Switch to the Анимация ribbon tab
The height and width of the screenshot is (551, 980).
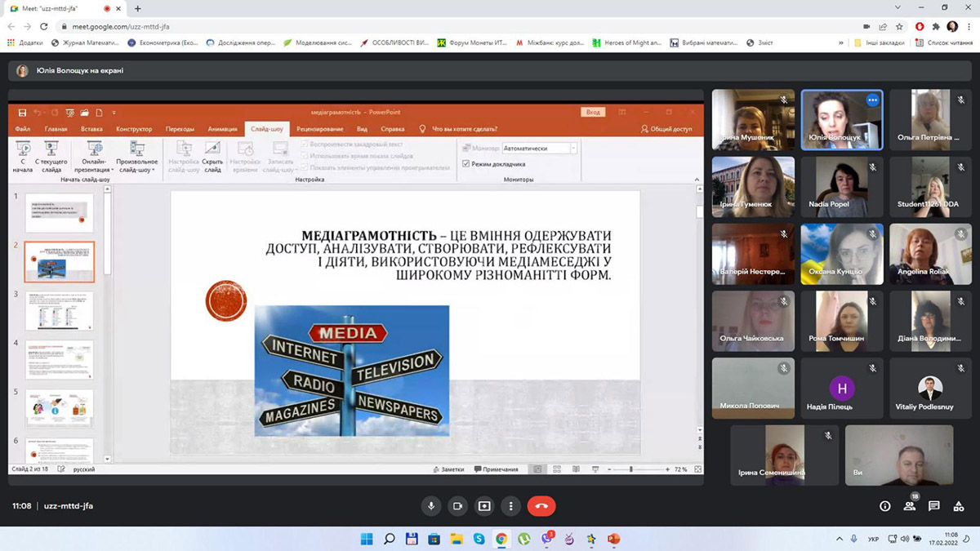point(222,129)
